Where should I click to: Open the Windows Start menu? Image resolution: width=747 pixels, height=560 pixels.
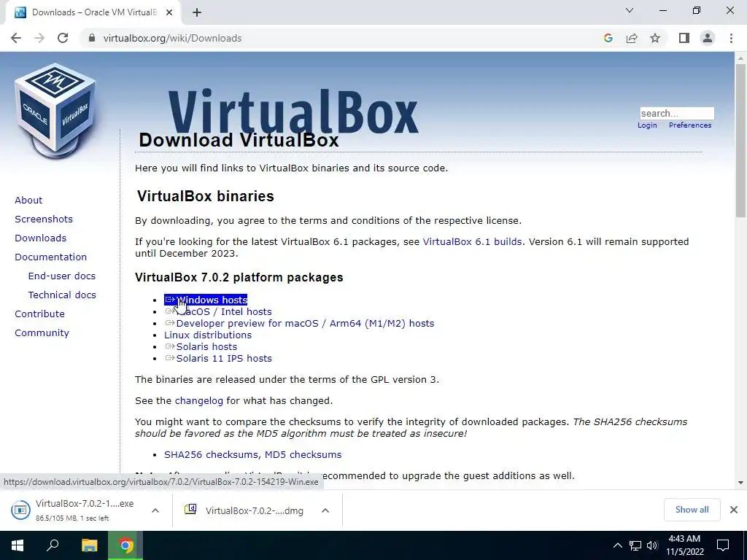click(x=18, y=545)
